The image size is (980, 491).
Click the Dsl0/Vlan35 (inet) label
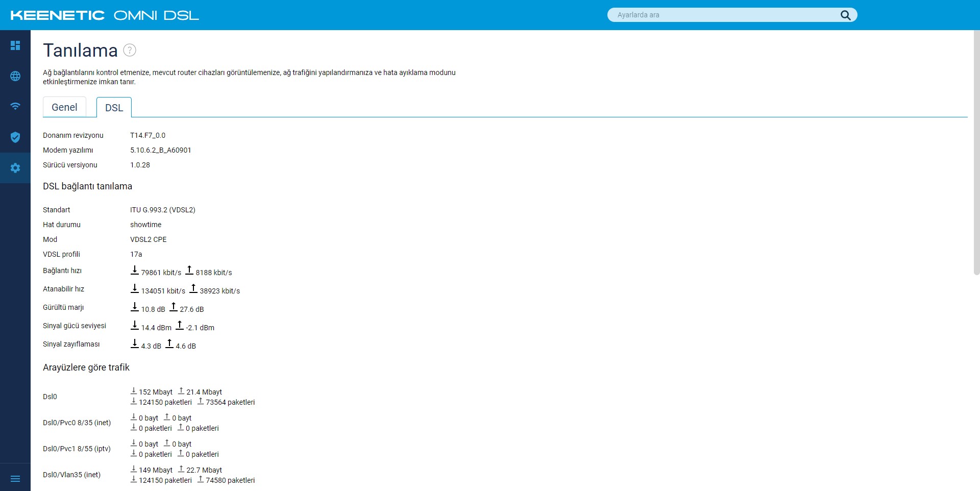click(x=71, y=475)
